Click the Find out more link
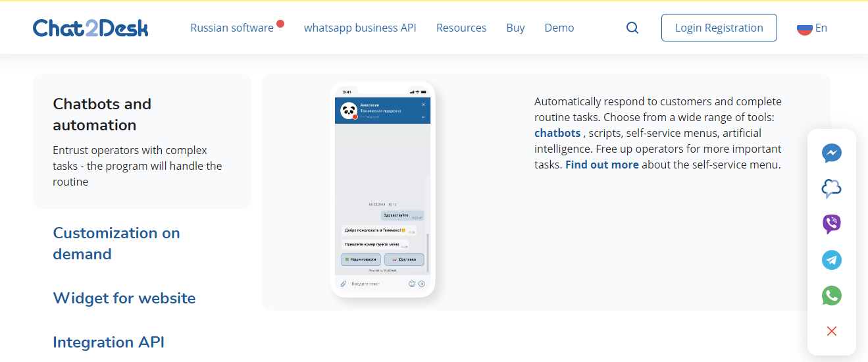868x362 pixels. (x=601, y=165)
